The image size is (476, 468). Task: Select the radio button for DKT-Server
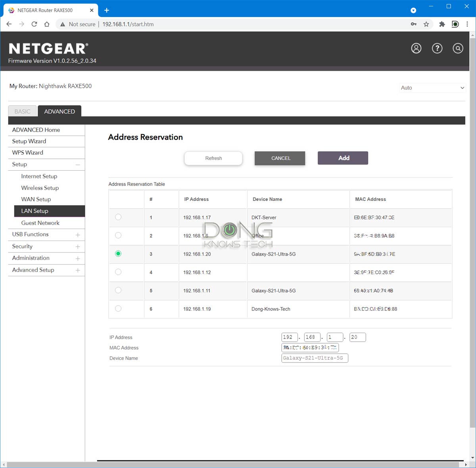(x=118, y=217)
